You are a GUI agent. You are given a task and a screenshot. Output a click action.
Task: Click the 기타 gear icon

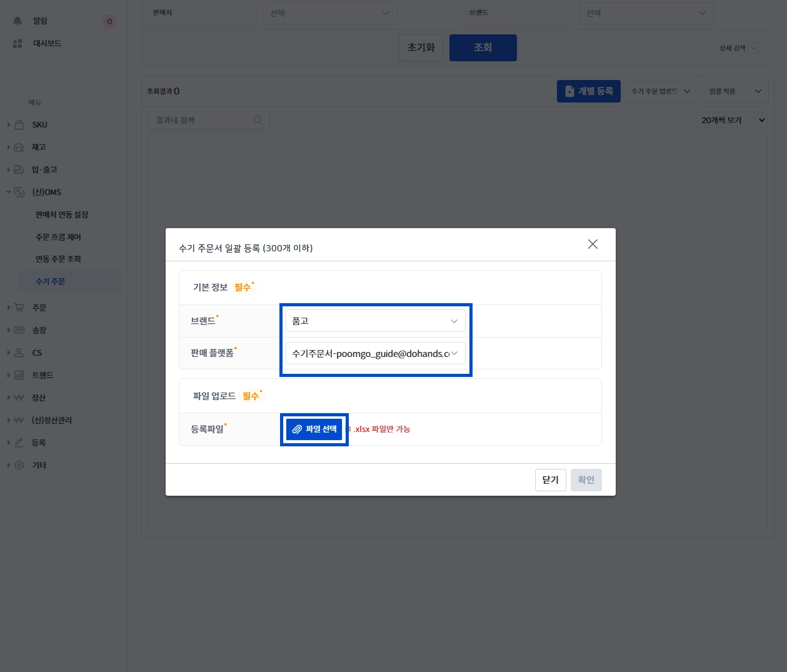(19, 465)
